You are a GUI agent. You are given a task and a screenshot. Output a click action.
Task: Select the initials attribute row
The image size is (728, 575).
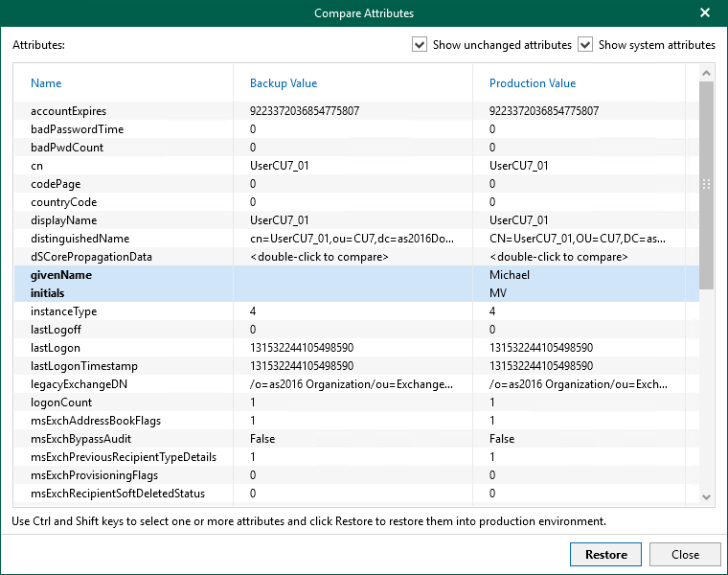54,293
